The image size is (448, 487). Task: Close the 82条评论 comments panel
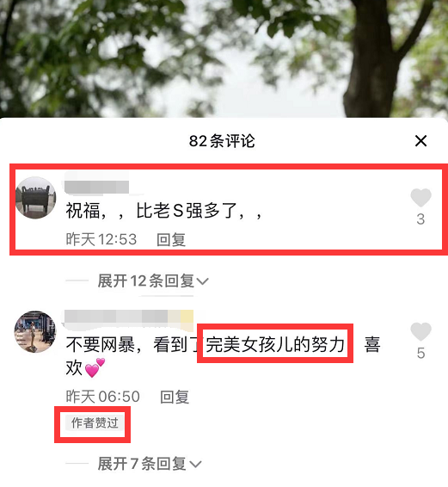click(x=420, y=141)
